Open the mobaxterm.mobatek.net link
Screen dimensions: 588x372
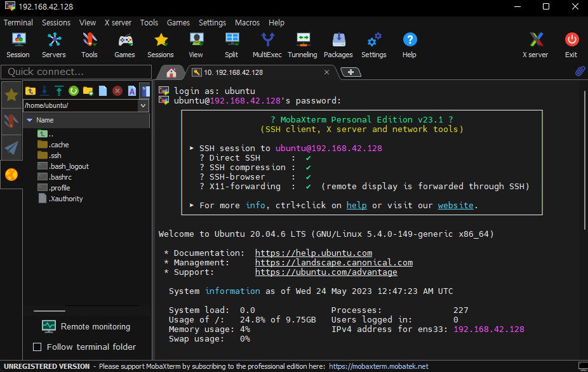click(x=378, y=366)
